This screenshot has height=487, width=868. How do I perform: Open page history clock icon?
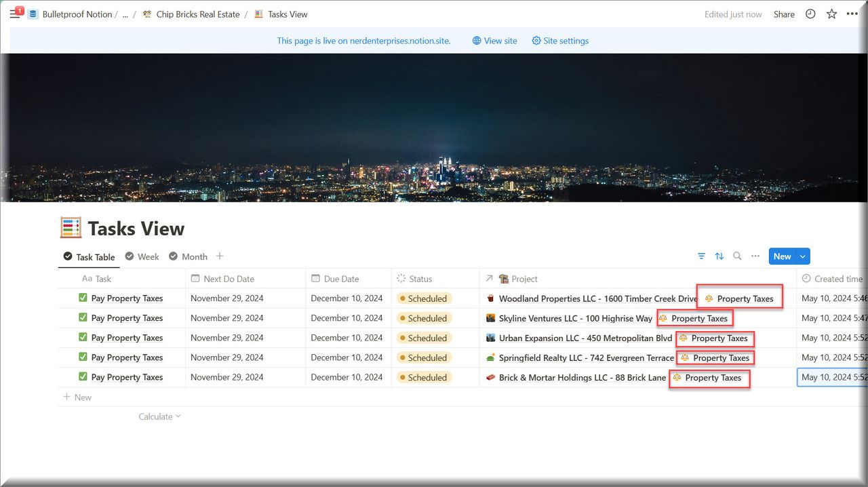point(810,14)
